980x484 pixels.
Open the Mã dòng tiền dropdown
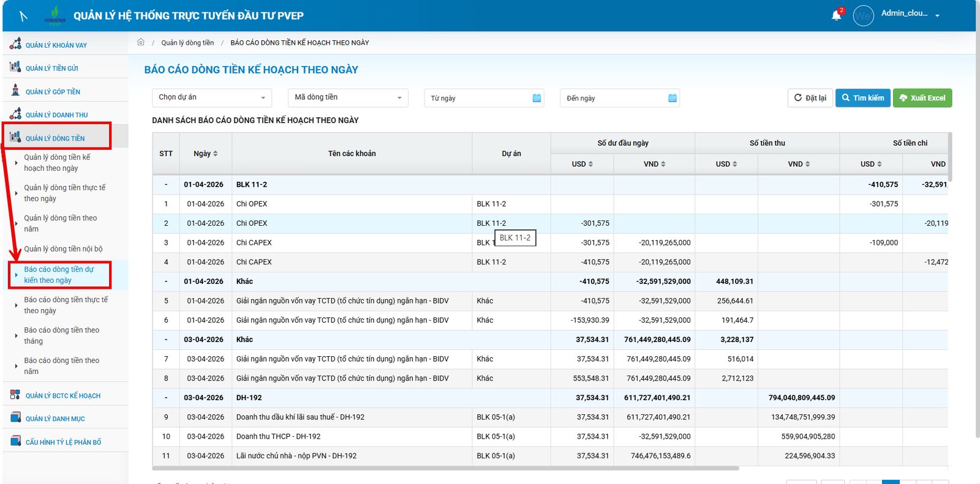click(x=348, y=98)
